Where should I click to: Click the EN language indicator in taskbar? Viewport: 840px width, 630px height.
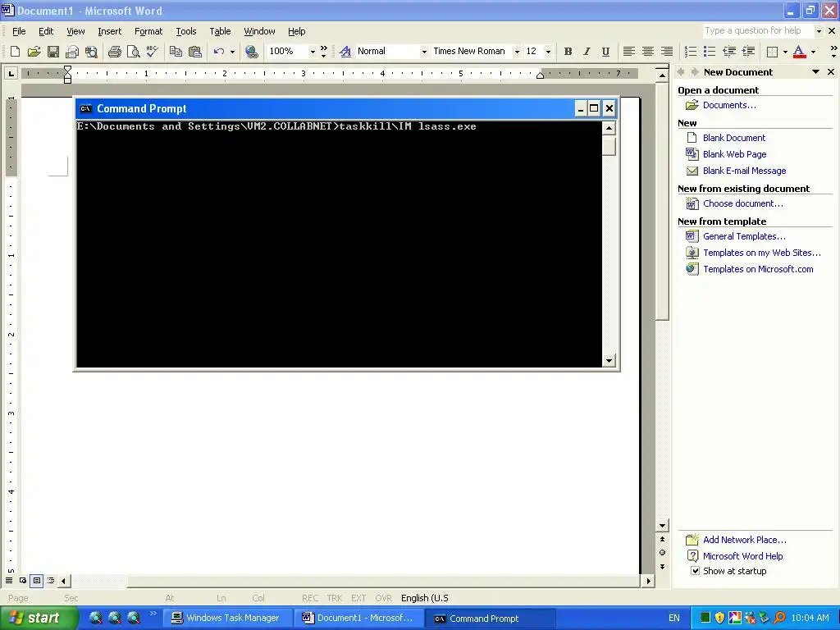point(674,619)
